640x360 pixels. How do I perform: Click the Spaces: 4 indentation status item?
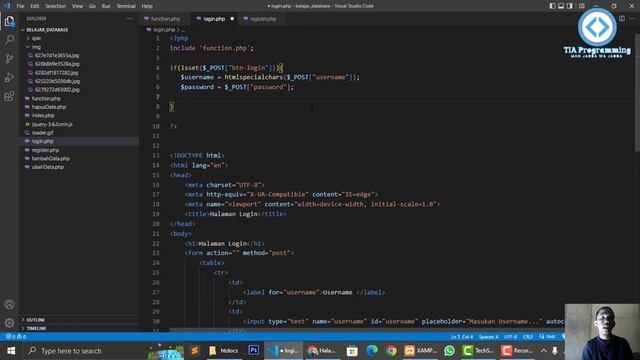coord(489,337)
